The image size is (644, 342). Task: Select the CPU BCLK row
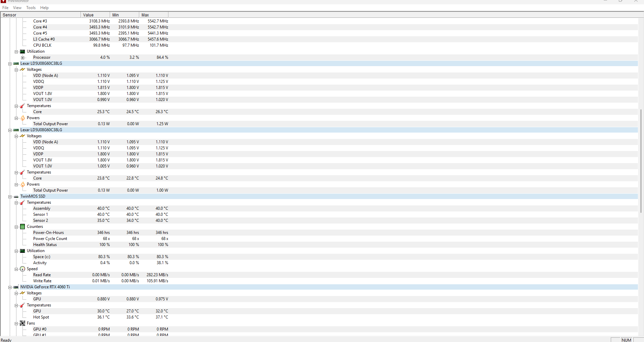coord(319,45)
